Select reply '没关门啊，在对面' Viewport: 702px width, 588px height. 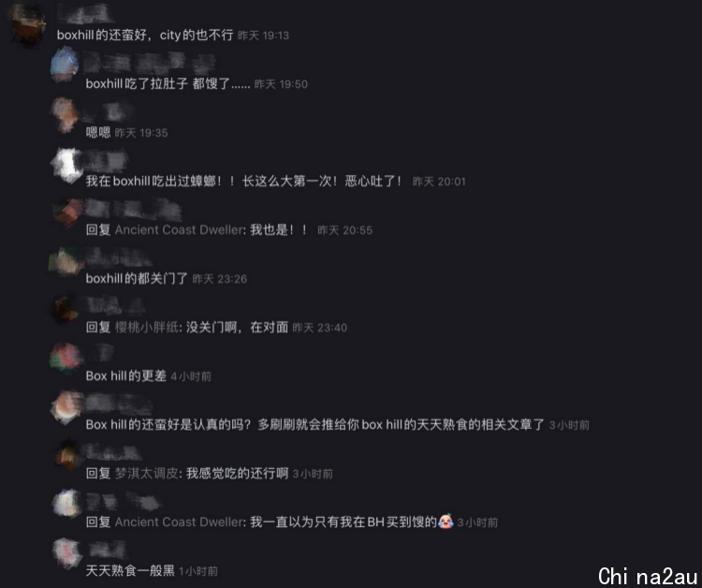click(237, 328)
